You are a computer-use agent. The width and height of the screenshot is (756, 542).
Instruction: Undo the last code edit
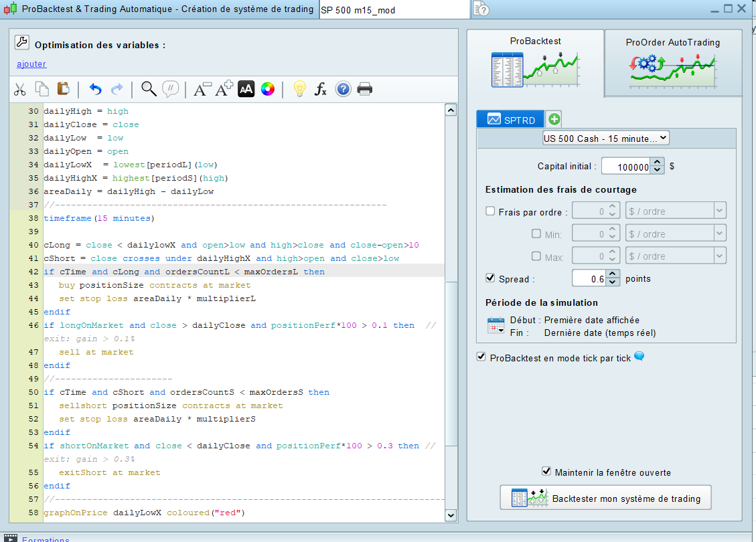tap(95, 89)
